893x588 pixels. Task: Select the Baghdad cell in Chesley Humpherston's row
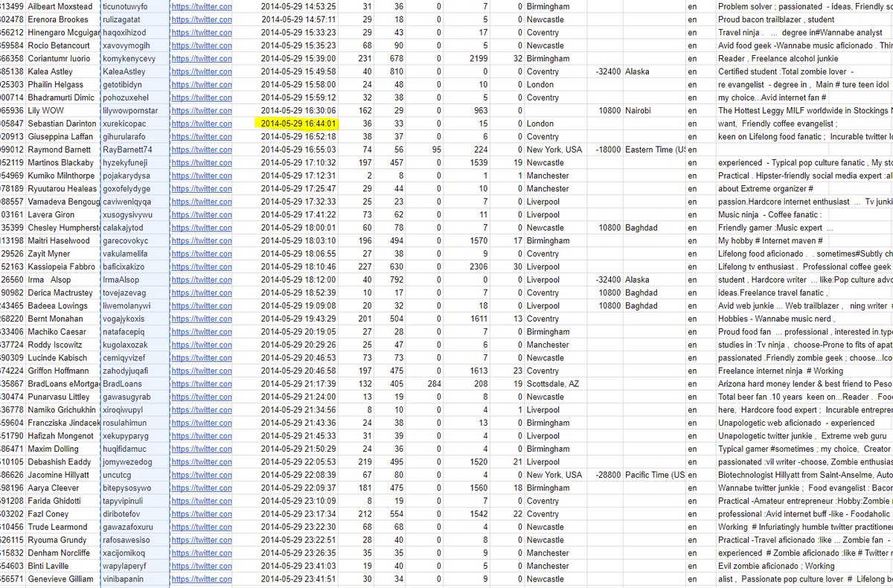coord(641,228)
